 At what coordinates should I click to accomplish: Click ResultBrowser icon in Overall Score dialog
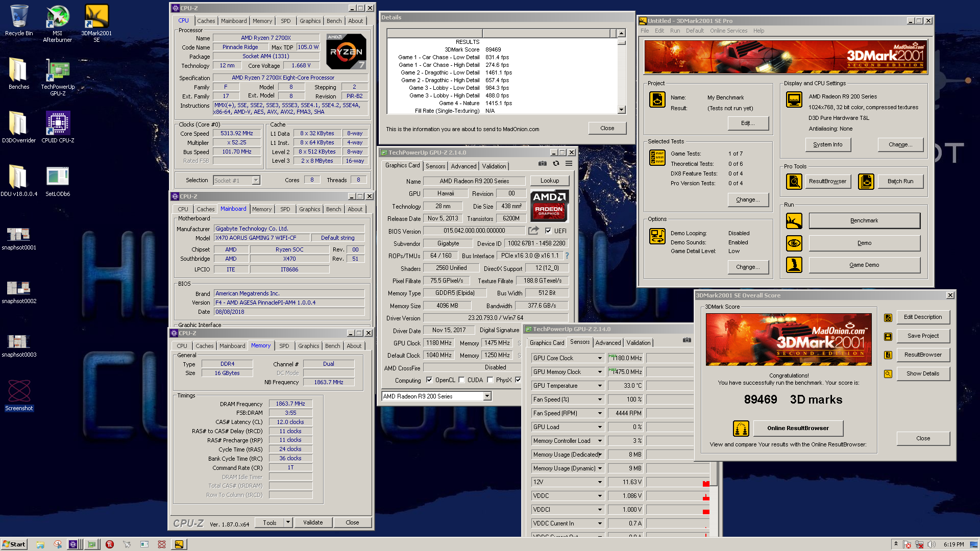pyautogui.click(x=888, y=355)
